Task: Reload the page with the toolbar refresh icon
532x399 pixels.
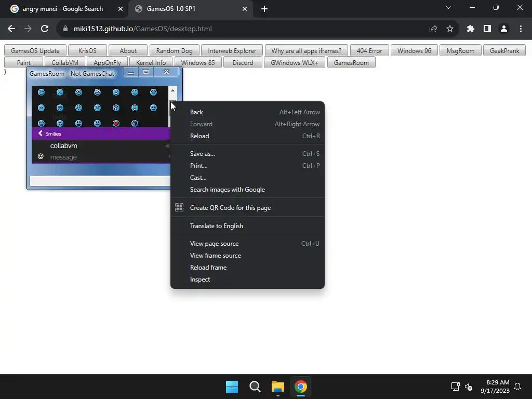Action: coord(45,29)
